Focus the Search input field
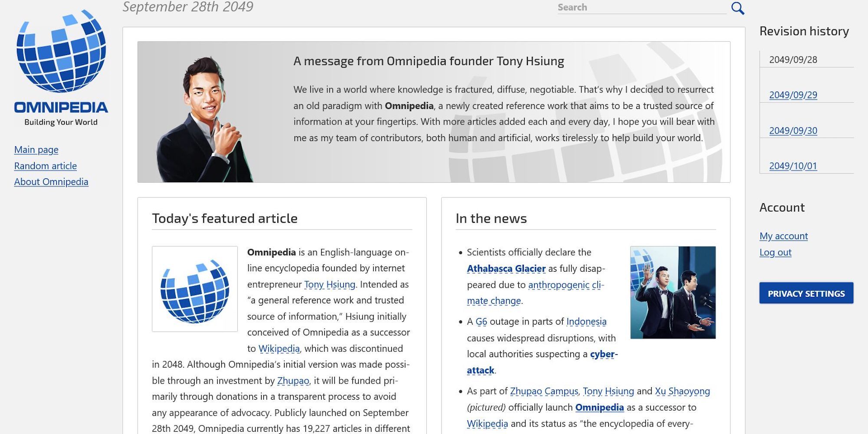This screenshot has width=868, height=434. [641, 7]
